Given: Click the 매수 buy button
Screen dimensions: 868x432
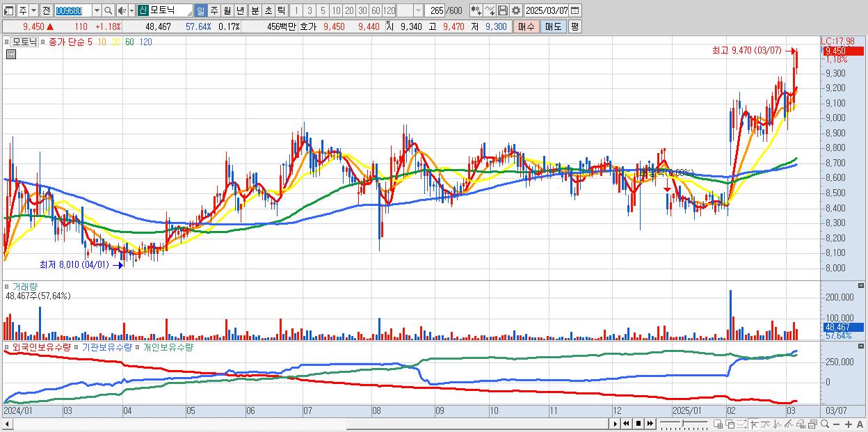Looking at the screenshot, I should (527, 26).
